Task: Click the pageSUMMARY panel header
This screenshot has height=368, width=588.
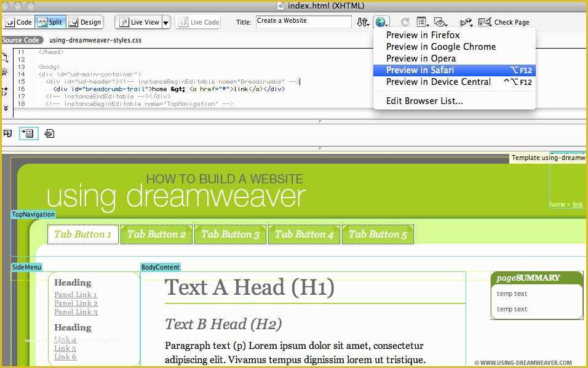Action: (536, 278)
